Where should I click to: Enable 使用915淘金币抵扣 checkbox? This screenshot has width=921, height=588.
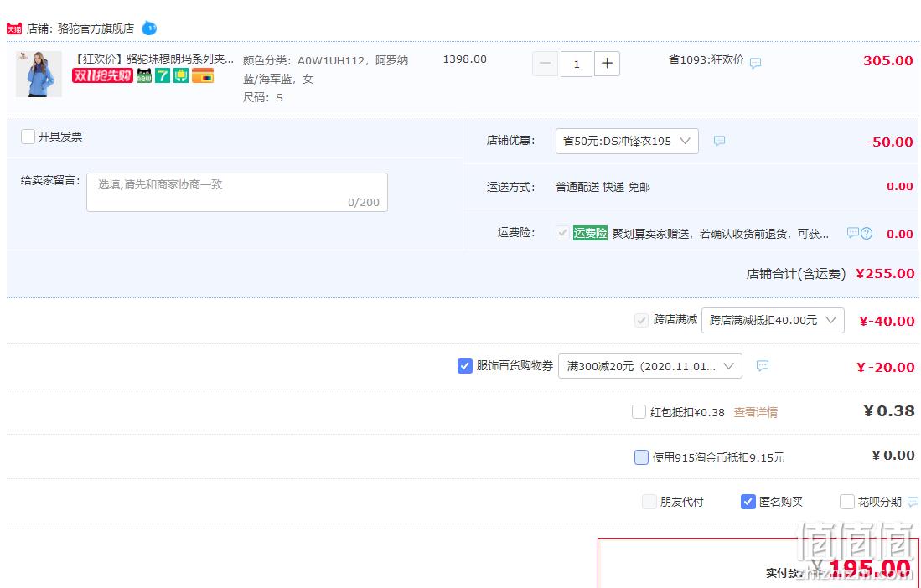click(x=641, y=457)
